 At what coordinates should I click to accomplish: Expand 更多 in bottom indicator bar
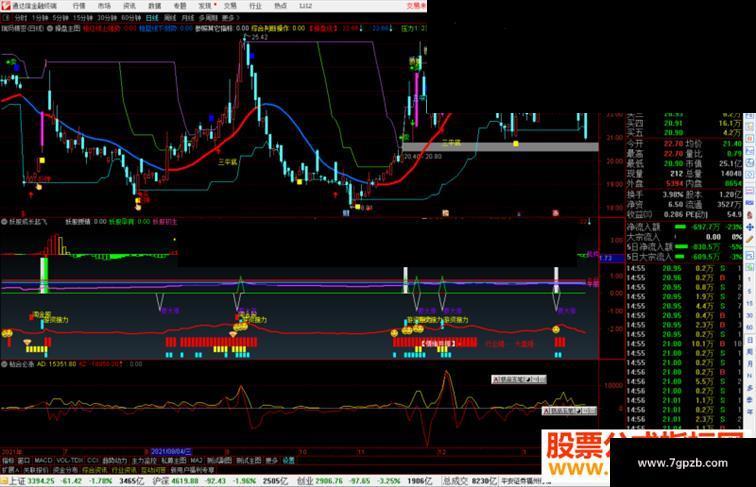tap(271, 461)
